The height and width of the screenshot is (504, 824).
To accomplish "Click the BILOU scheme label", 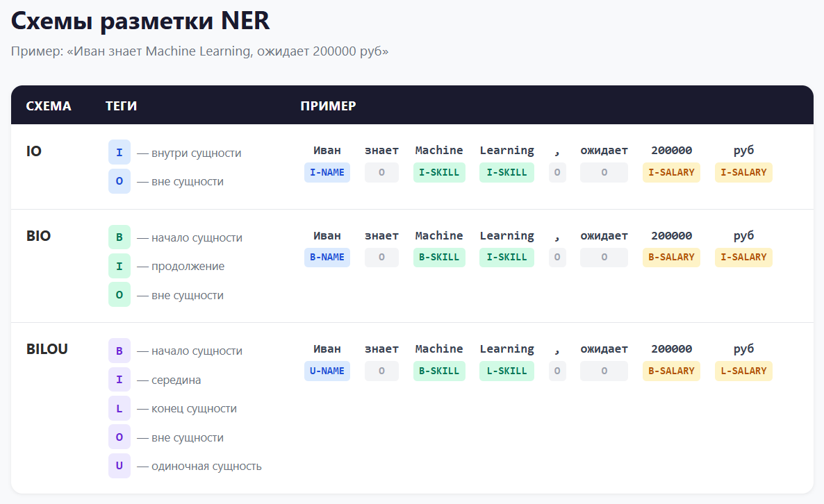I will (47, 349).
